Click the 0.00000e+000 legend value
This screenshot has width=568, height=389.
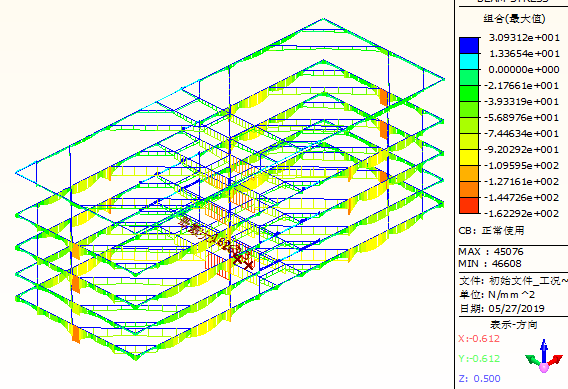point(524,69)
